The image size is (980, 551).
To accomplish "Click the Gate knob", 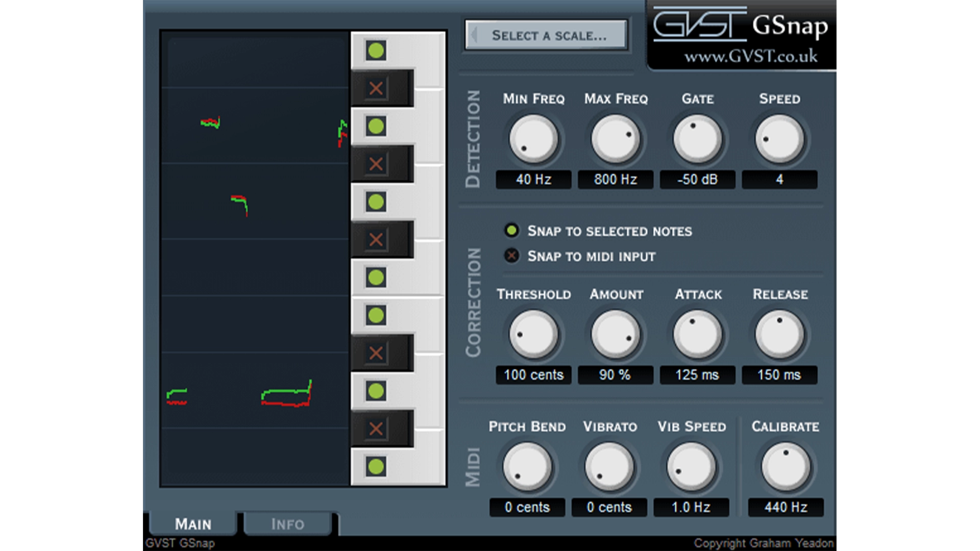I will tap(697, 139).
